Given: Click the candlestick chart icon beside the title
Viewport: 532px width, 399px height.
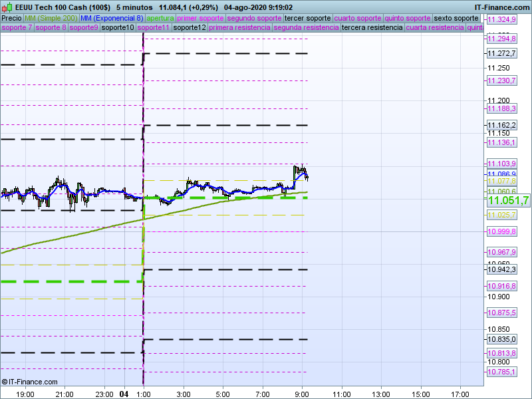Looking at the screenshot, I should 7,7.
